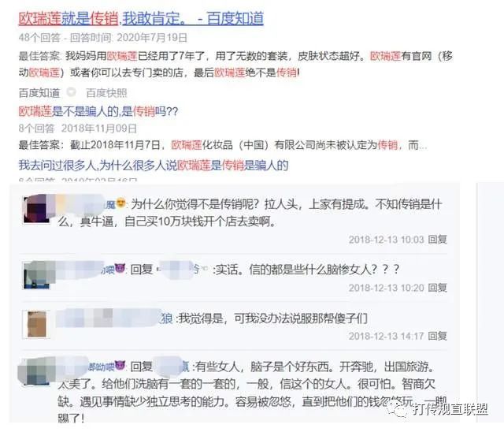Reply to the 10:03 comment
Viewport: 504px width, 432px height.
pos(438,240)
